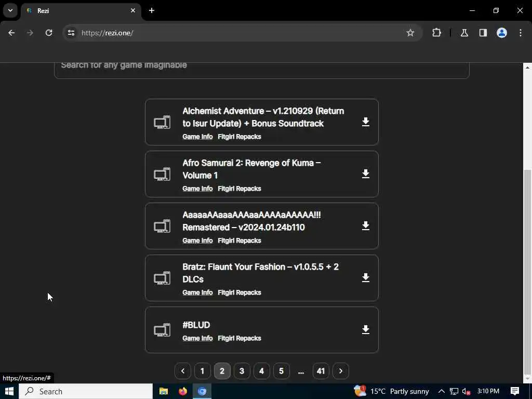Download AaaaaAAaaaAAAaaAAAAaAAAAA!!! Remastered via download icon
The height and width of the screenshot is (399, 532).
pos(365,225)
